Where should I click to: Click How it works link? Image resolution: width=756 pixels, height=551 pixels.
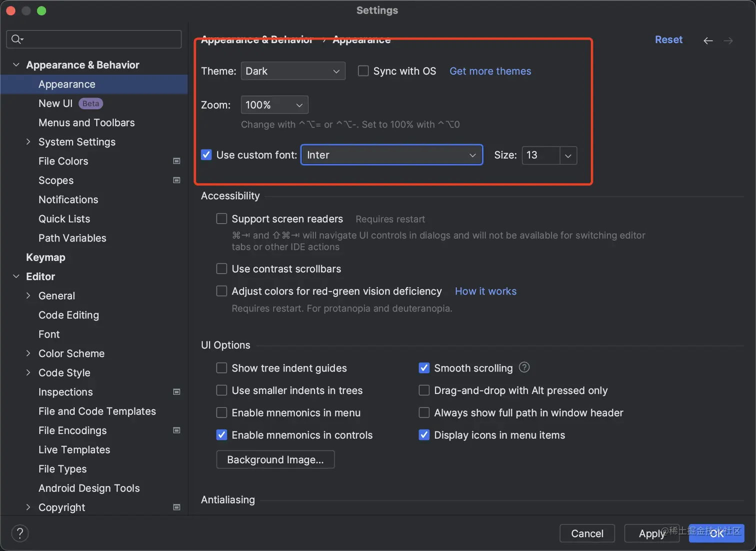[485, 291]
